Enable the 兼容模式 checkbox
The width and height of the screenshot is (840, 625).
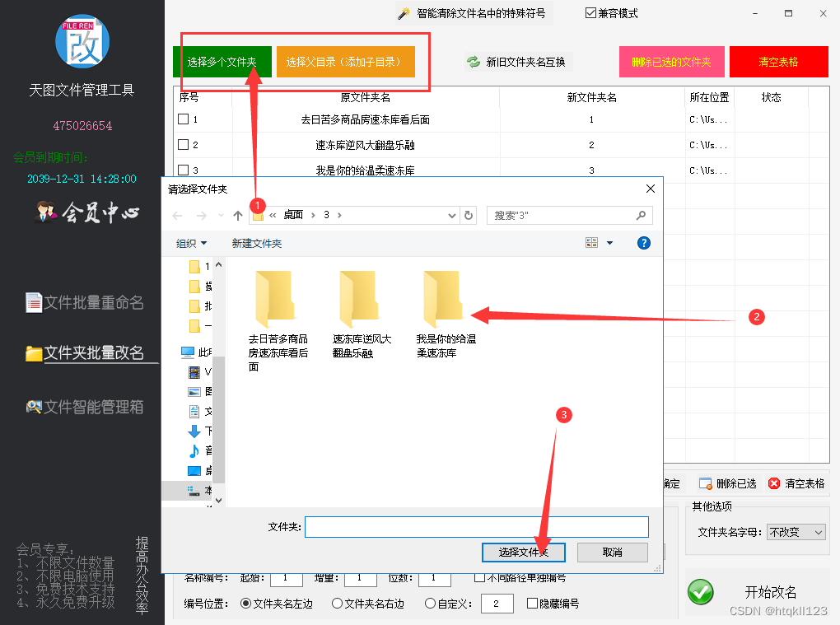point(590,12)
